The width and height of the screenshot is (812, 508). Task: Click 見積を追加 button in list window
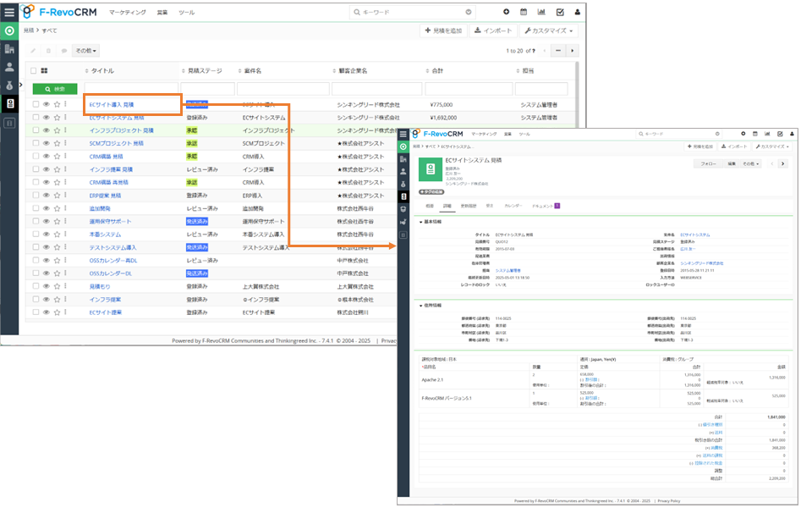(x=443, y=31)
